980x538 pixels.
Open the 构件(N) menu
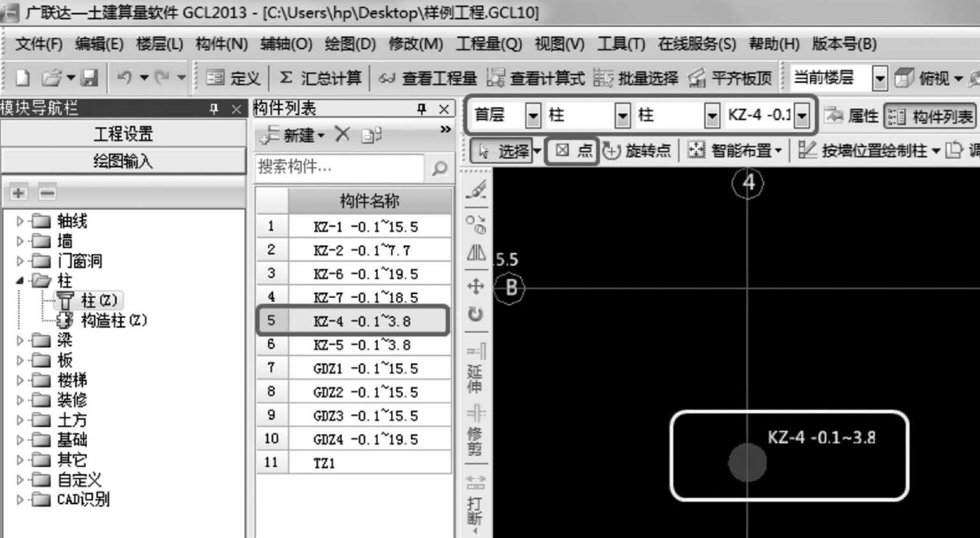pyautogui.click(x=221, y=44)
